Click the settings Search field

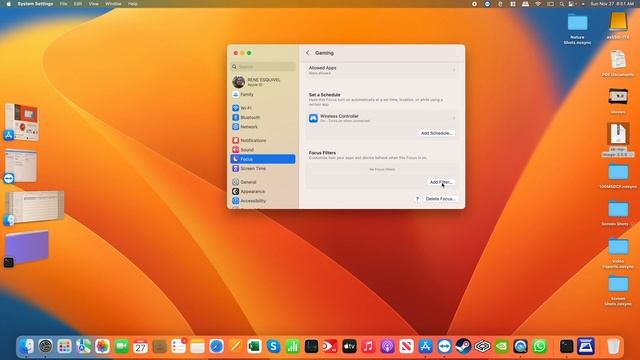click(x=263, y=67)
